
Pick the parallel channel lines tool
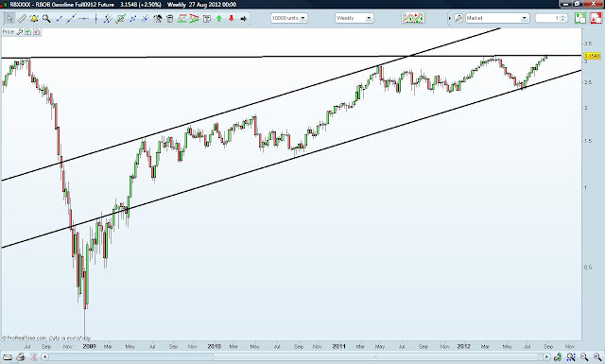coord(108,19)
